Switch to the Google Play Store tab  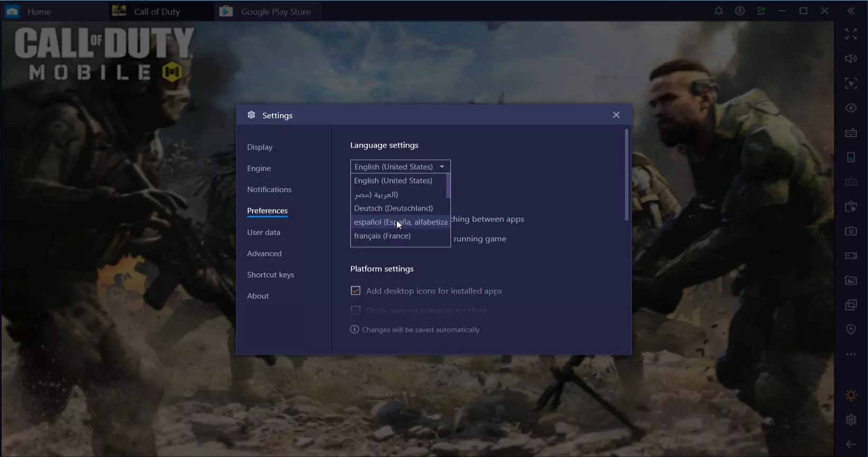tap(267, 12)
